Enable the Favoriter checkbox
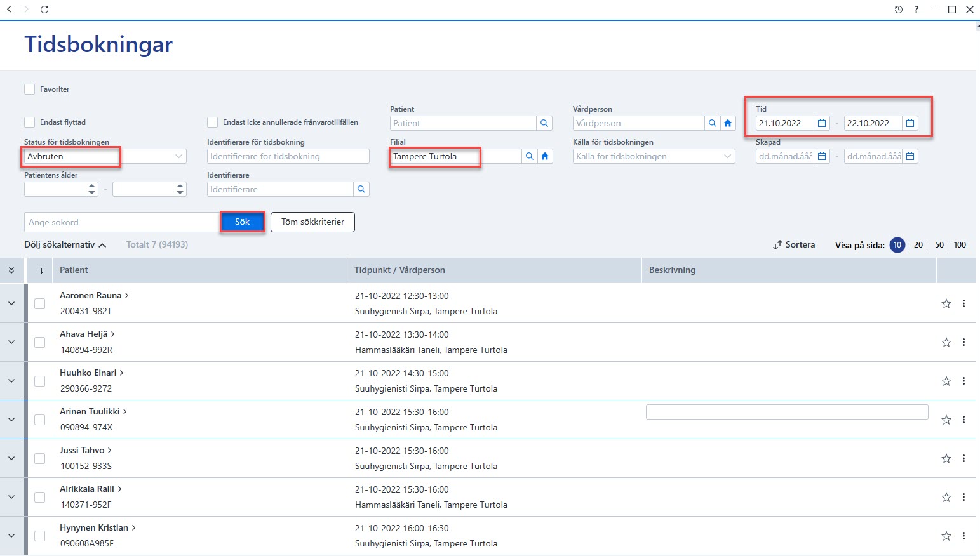This screenshot has width=980, height=556. click(29, 89)
